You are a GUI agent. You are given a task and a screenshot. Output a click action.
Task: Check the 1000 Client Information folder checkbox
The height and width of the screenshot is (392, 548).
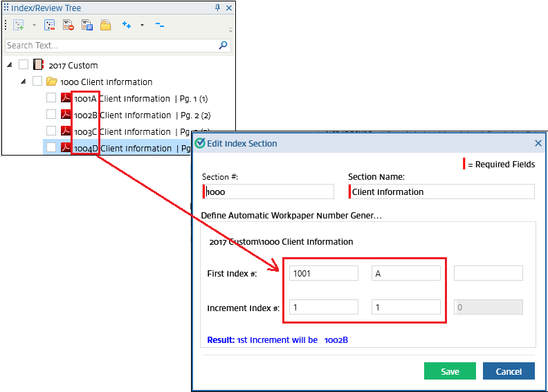coord(37,81)
